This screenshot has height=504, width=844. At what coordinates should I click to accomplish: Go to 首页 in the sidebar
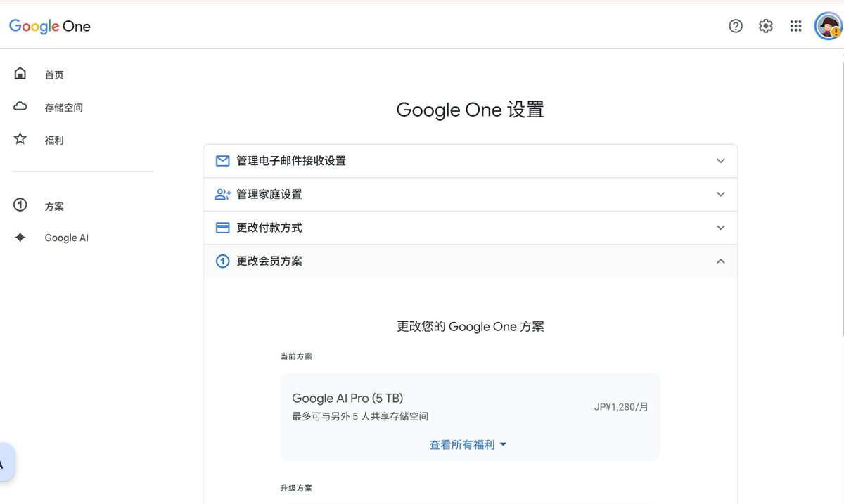pos(54,75)
